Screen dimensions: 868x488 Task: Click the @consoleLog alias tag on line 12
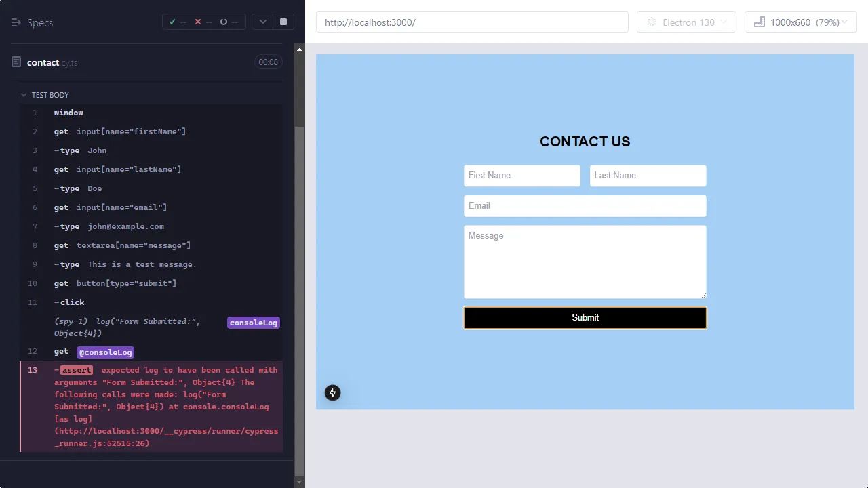tap(105, 352)
